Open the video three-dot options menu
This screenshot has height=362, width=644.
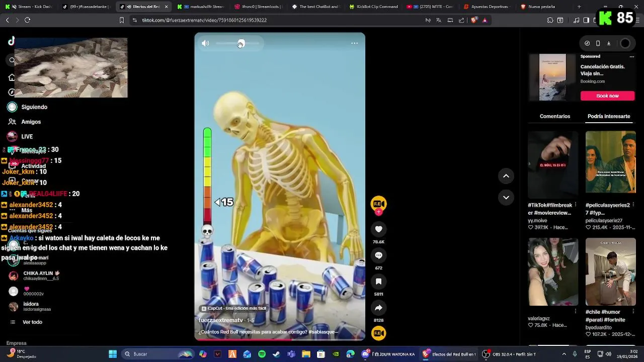pyautogui.click(x=354, y=43)
